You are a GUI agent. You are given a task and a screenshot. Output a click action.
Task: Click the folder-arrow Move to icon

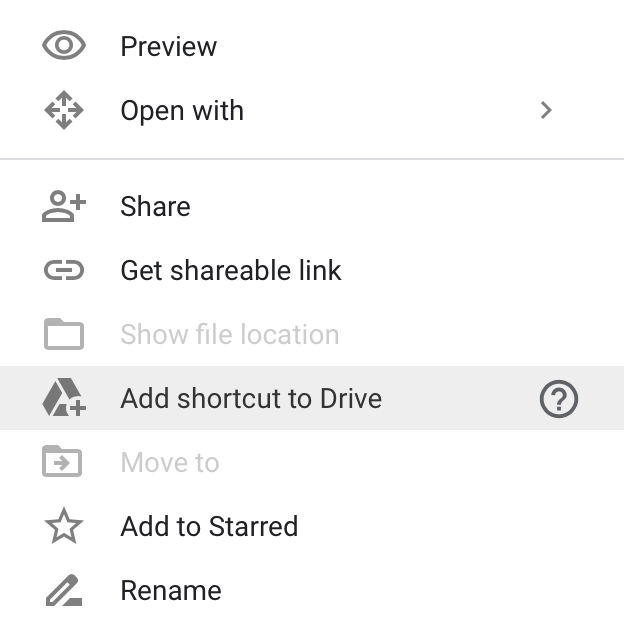pyautogui.click(x=62, y=461)
